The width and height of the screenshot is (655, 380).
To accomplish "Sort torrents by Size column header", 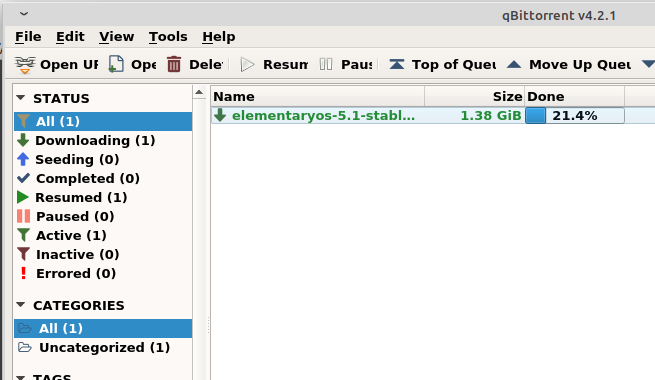I will (x=475, y=96).
